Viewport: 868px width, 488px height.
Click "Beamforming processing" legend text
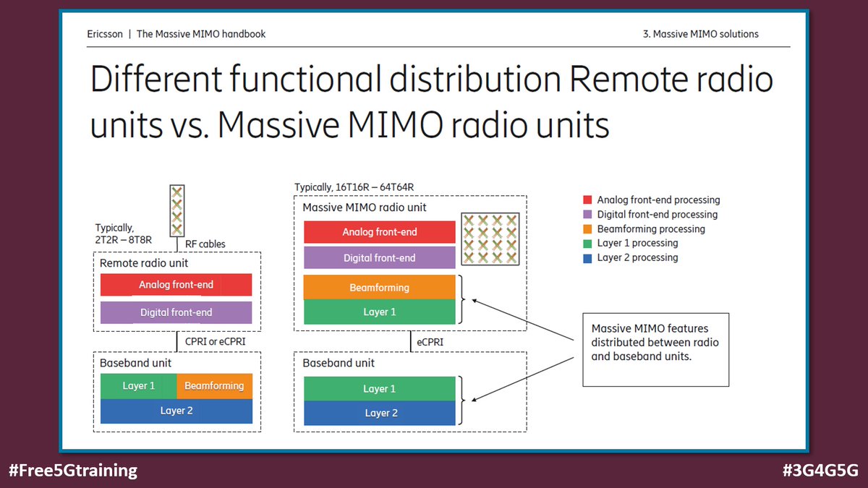[651, 229]
